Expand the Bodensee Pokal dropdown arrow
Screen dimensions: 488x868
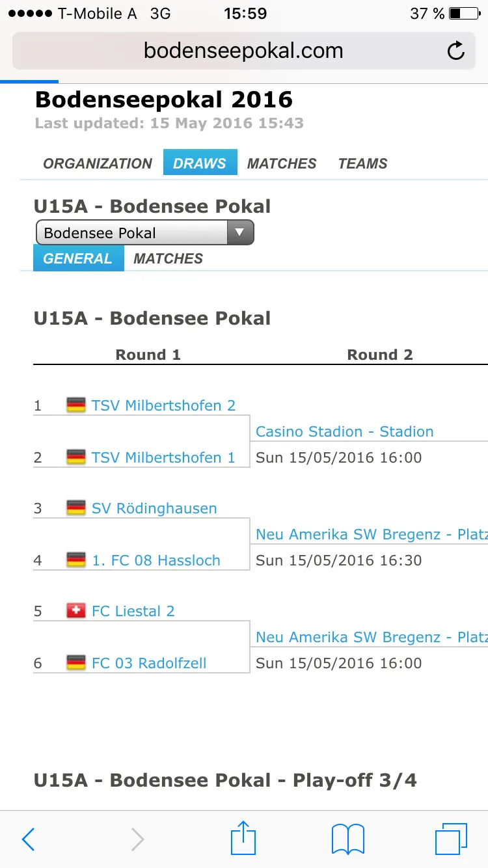[240, 232]
